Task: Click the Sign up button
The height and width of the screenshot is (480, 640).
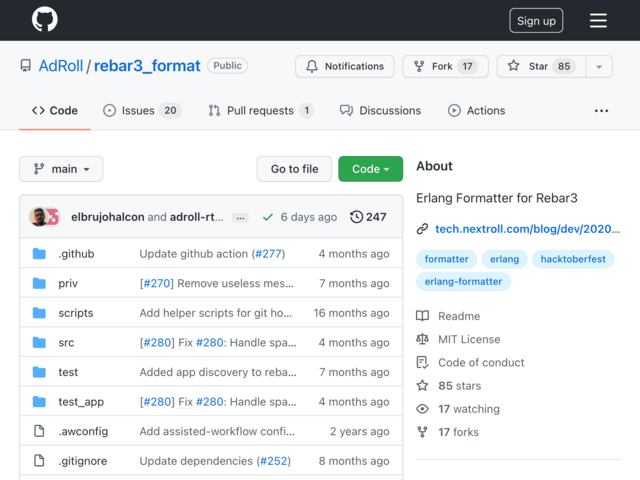Action: [536, 20]
